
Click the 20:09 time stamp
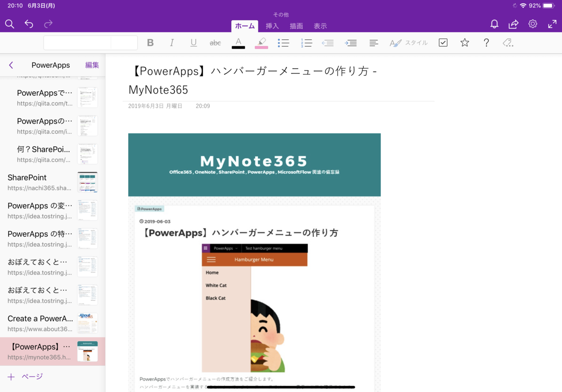click(203, 106)
